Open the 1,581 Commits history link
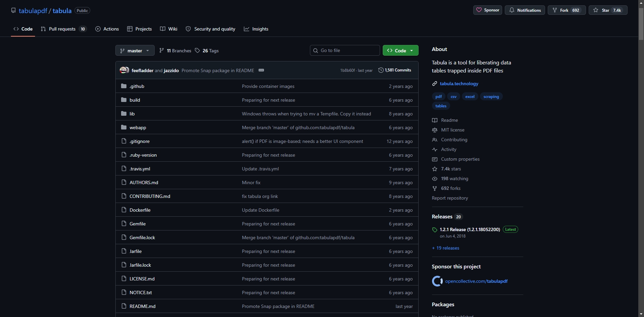This screenshot has height=317, width=644. (x=395, y=70)
